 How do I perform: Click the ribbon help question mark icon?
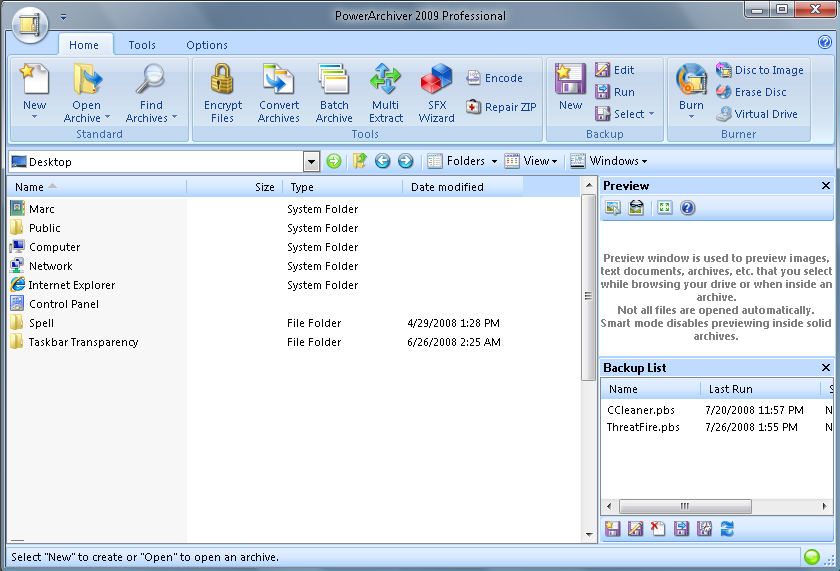[x=825, y=42]
